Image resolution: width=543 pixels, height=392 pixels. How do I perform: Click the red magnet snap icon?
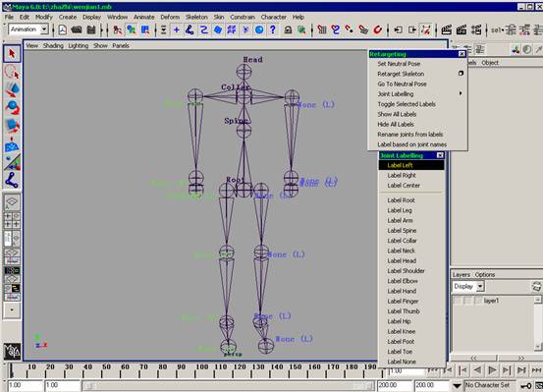point(377,29)
